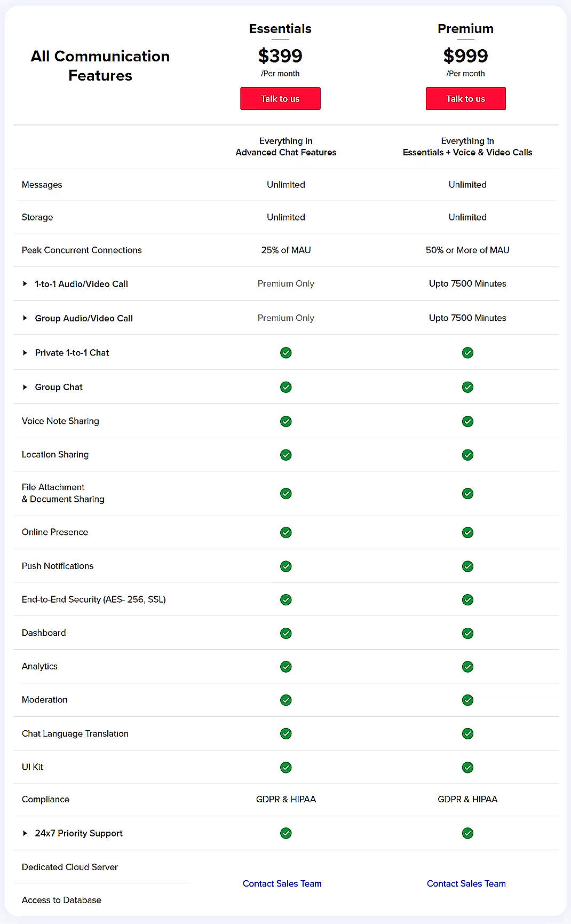Click the $999 price
571x924 pixels.
466,56
